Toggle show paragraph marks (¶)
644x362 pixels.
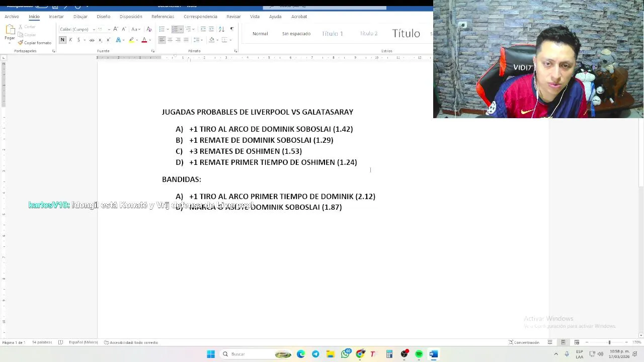click(232, 29)
